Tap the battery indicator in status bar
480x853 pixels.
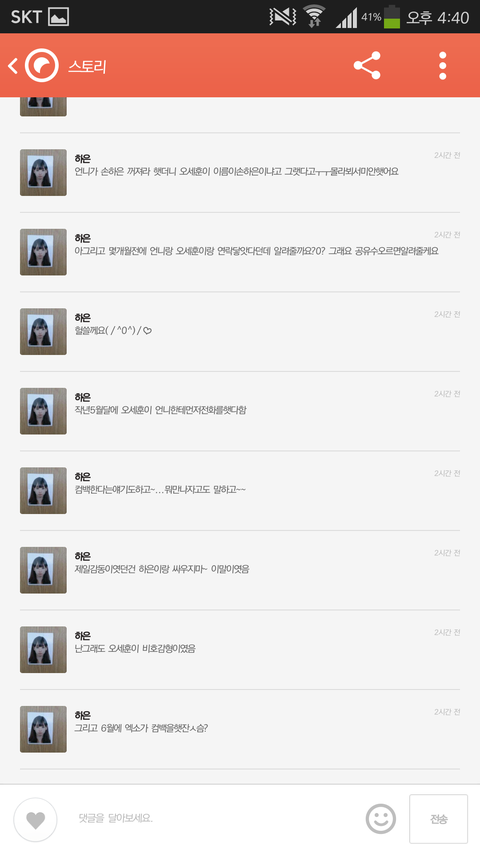coord(391,17)
